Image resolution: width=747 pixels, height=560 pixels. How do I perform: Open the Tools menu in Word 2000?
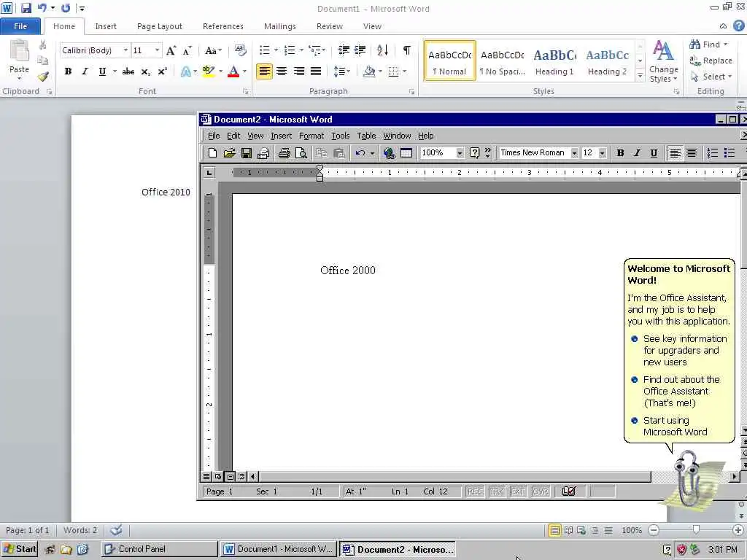pyautogui.click(x=340, y=136)
